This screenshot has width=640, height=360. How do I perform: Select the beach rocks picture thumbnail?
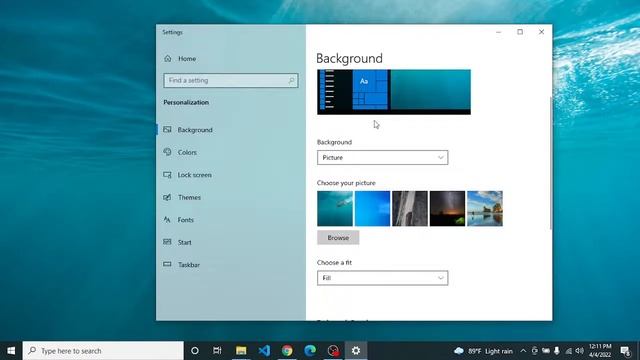485,209
